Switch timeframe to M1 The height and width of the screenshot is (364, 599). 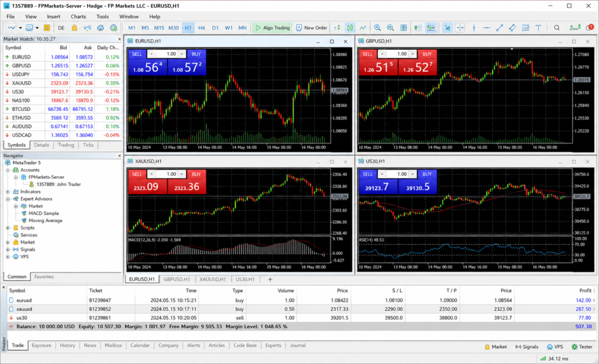tap(132, 28)
